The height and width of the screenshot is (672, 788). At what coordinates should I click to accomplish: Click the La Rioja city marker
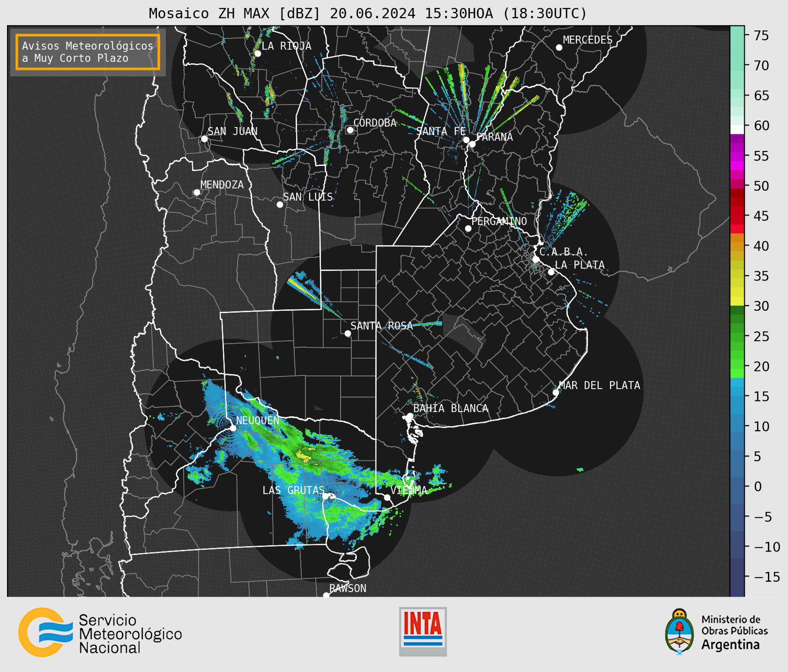(x=258, y=54)
